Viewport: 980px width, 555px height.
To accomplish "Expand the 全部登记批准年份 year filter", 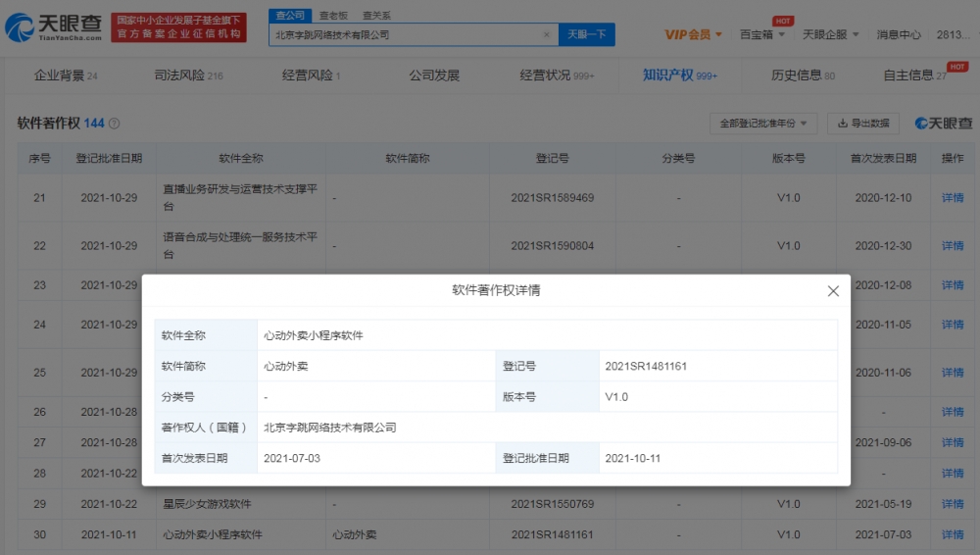I will [x=763, y=124].
